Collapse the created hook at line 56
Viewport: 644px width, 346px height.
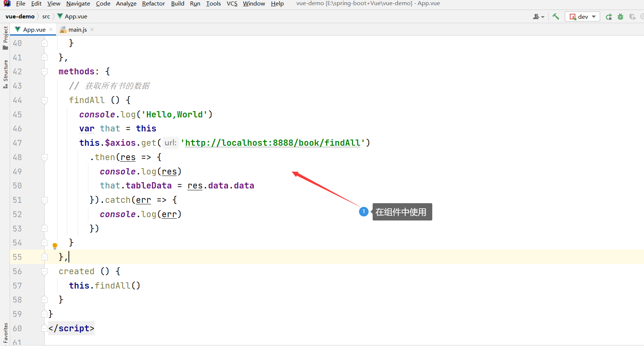45,272
